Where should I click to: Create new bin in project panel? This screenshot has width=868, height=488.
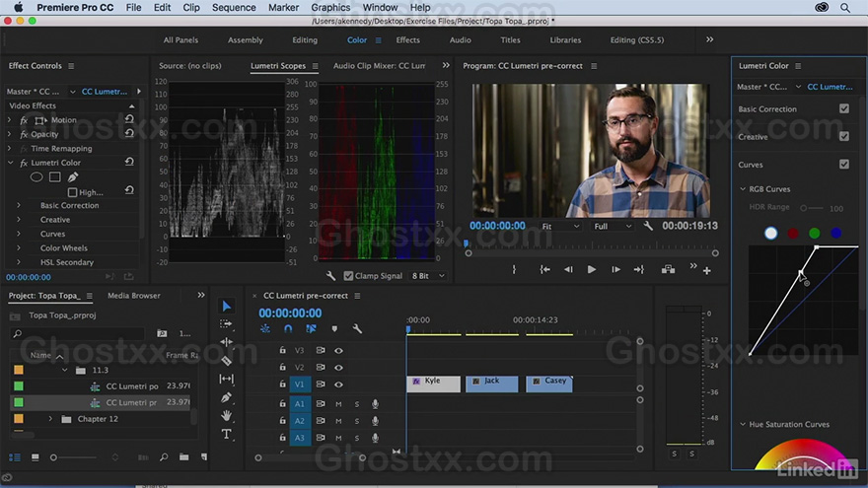183,457
